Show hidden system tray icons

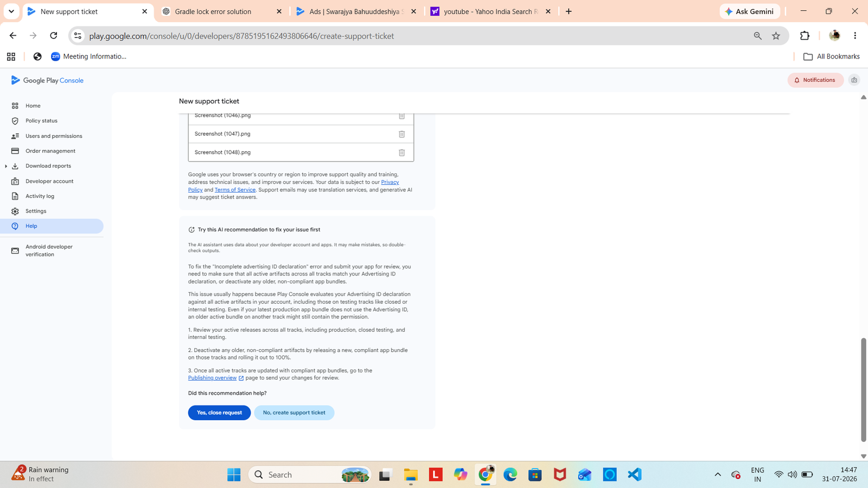pyautogui.click(x=718, y=475)
